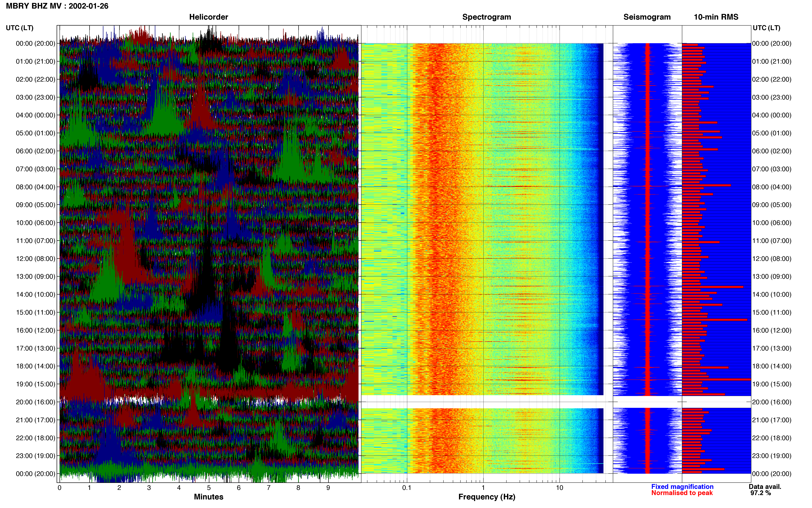Image resolution: width=812 pixels, height=508 pixels.
Task: Click helicorder minute tick label '0'
Action: [59, 488]
